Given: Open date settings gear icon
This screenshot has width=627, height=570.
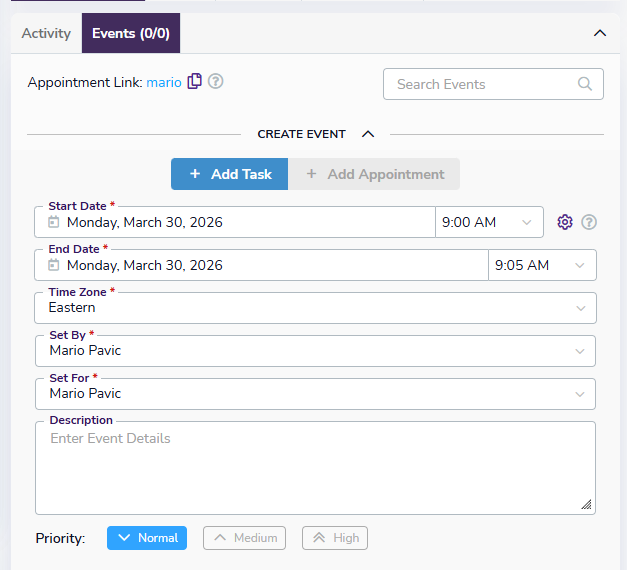Looking at the screenshot, I should [x=565, y=222].
